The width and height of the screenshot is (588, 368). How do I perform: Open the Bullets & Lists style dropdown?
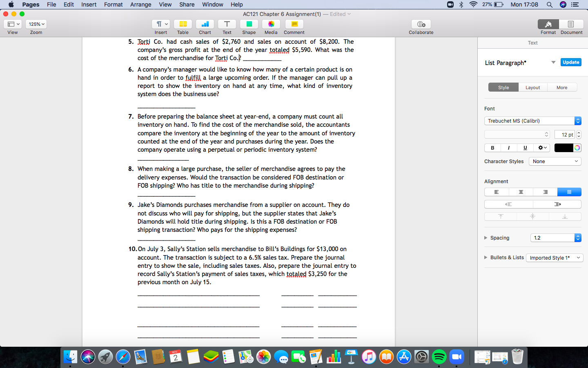554,258
